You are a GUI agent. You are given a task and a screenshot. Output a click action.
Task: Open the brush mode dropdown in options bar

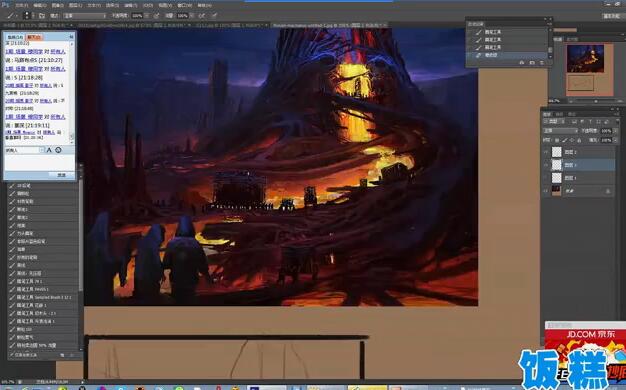click(84, 16)
